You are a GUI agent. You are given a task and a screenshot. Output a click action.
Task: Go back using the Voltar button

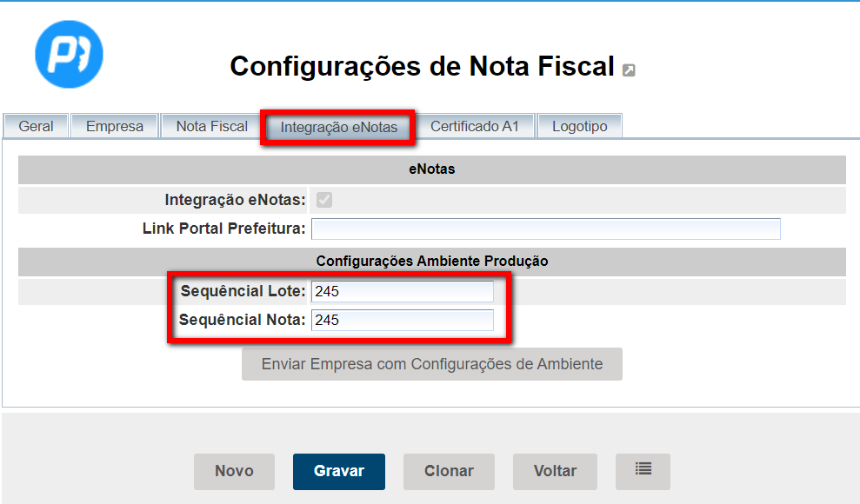click(x=555, y=471)
